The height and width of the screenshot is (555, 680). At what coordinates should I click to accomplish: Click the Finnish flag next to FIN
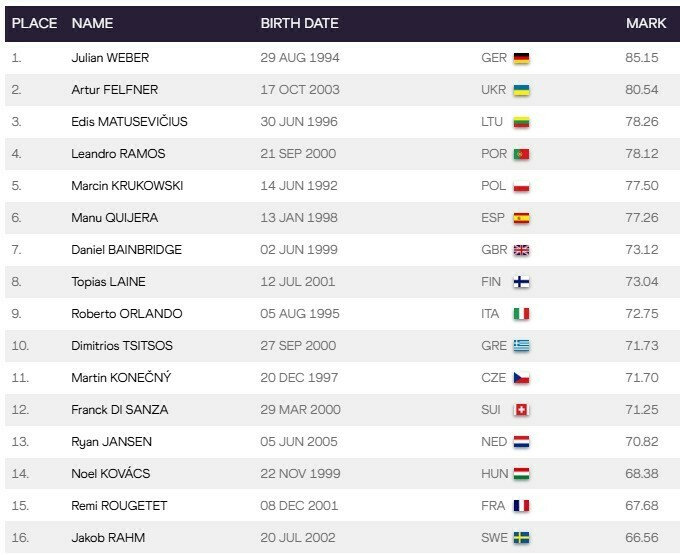521,282
